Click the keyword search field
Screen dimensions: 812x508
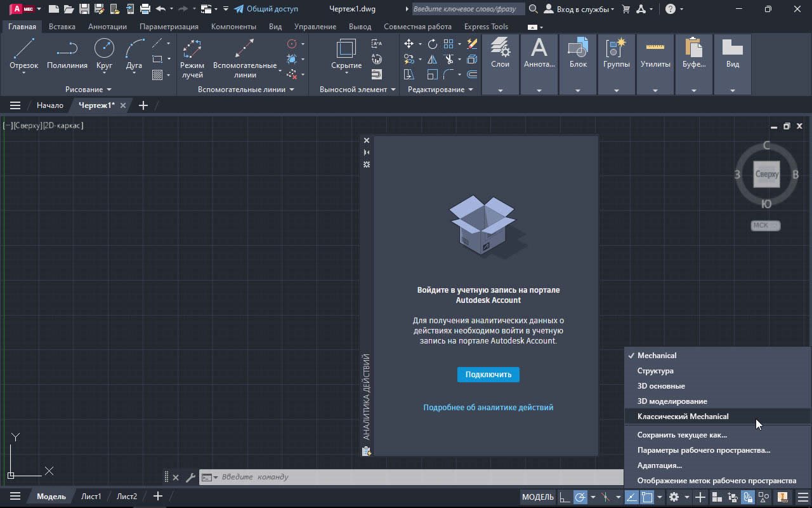tap(468, 9)
